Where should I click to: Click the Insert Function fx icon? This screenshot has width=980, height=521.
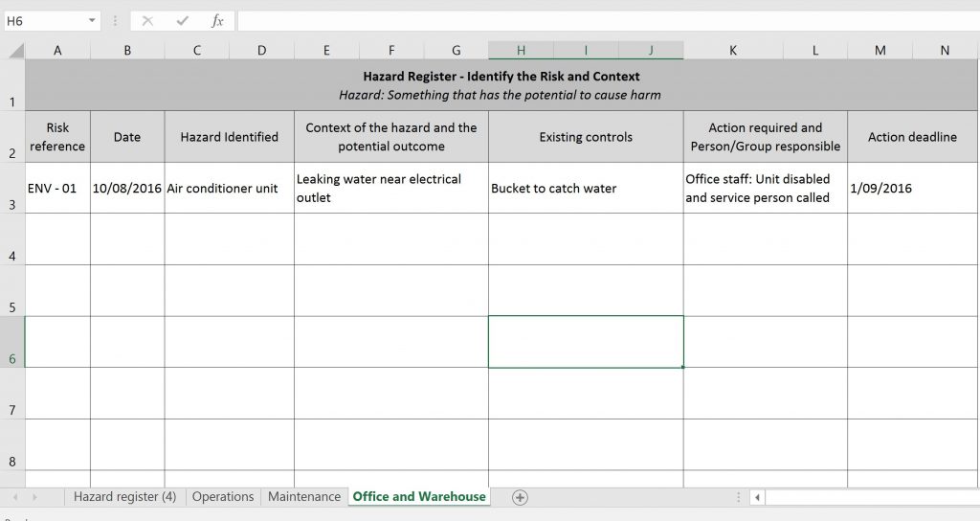[217, 21]
